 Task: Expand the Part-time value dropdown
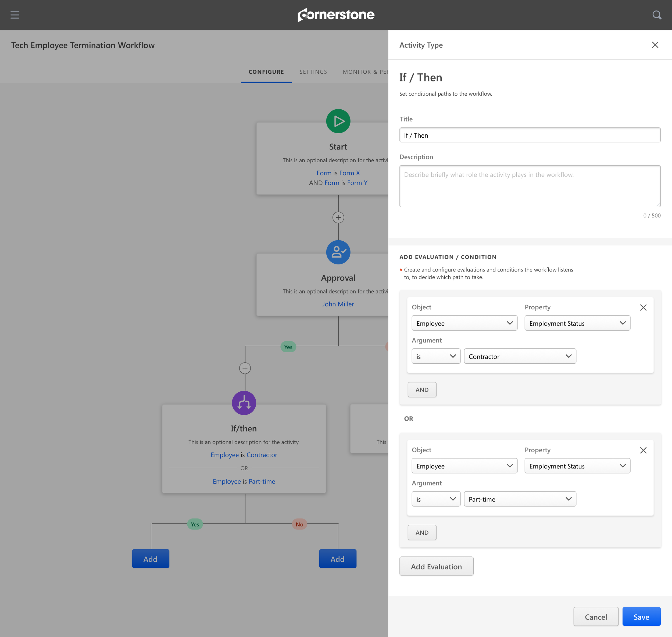point(520,499)
